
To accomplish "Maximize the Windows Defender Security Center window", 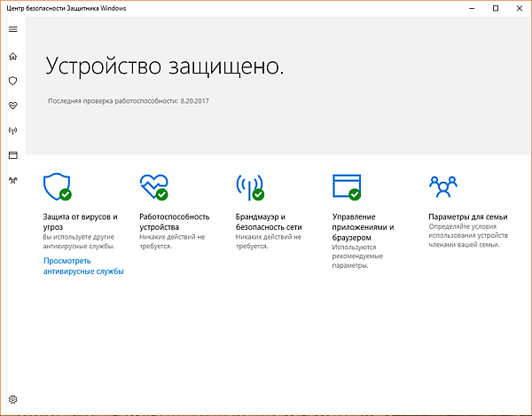I will (x=495, y=8).
